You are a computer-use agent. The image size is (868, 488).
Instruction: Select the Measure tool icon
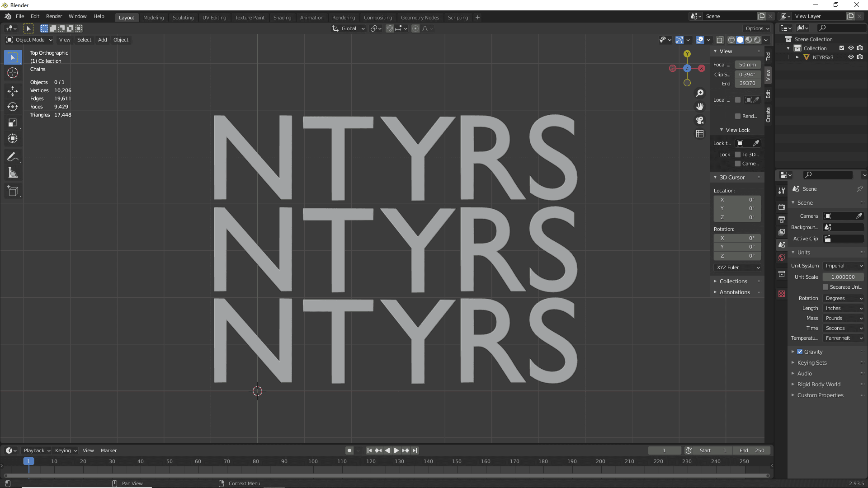click(x=13, y=173)
